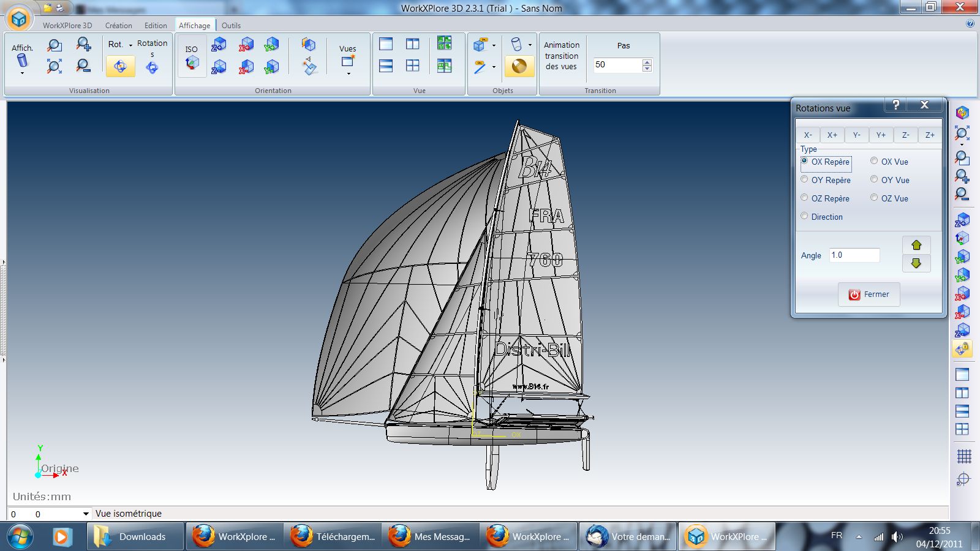Open the Windows Start button
The height and width of the screenshot is (551, 980).
tap(19, 536)
